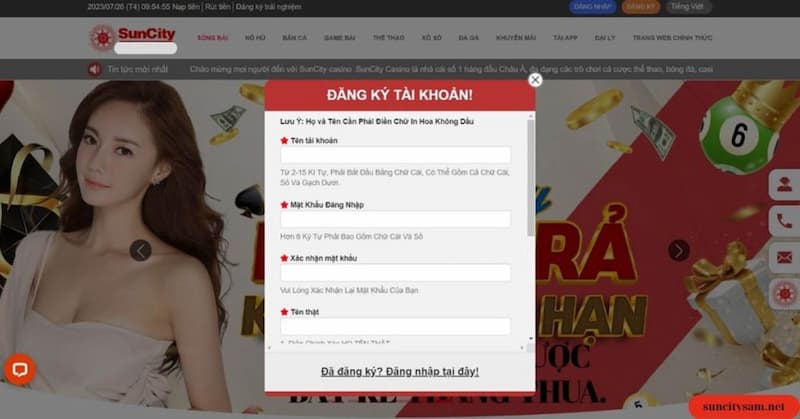Click the form's vertical scrollbar thumb
This screenshot has height=419, width=800.
coord(531,178)
